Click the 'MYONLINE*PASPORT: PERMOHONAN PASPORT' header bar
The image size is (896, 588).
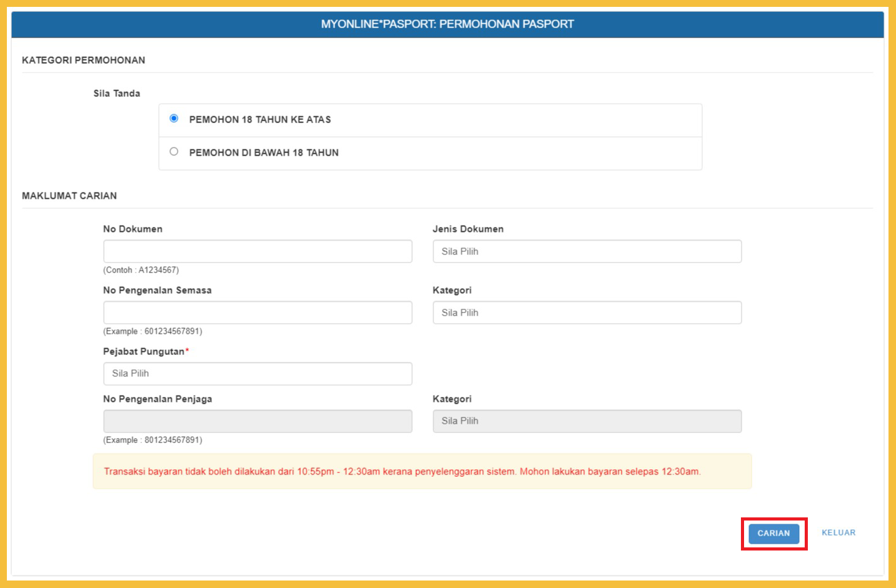tap(447, 24)
